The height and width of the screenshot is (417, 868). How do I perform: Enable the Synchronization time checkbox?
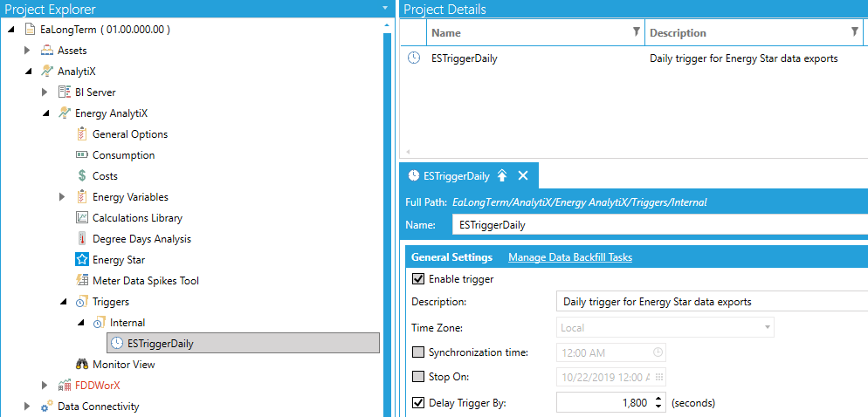[x=418, y=352]
